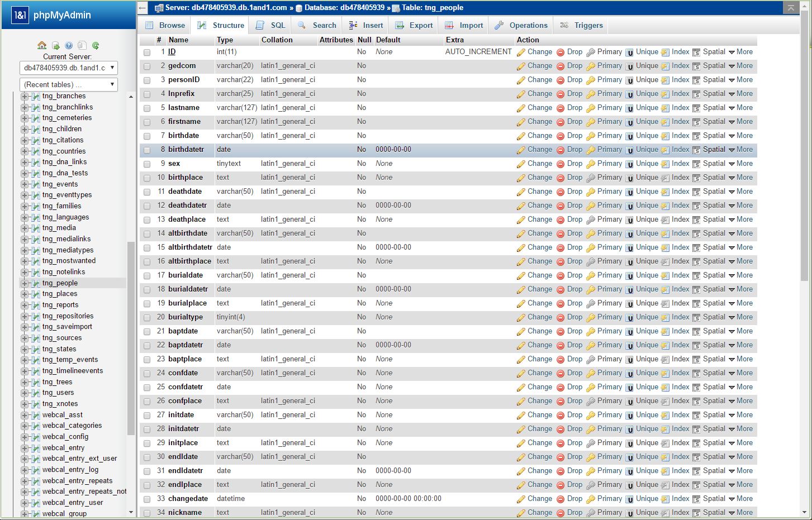Click the Unique icon for birthdate row
812x520 pixels.
coord(629,136)
